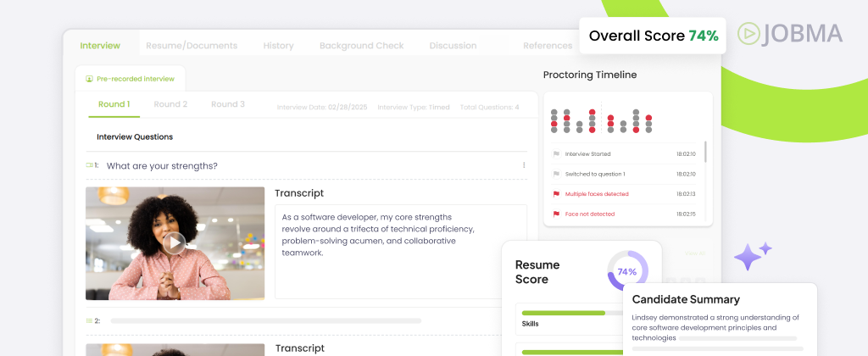Viewport: 868px width, 356px height.
Task: Click the Proctoring Timeline heading
Action: coord(590,75)
